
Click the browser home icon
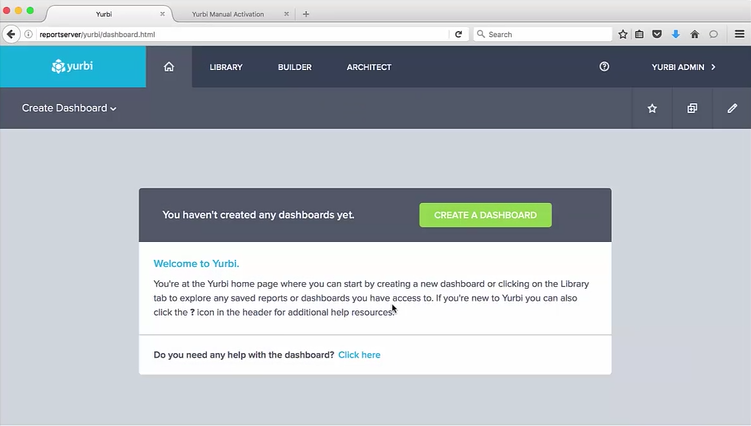click(694, 34)
